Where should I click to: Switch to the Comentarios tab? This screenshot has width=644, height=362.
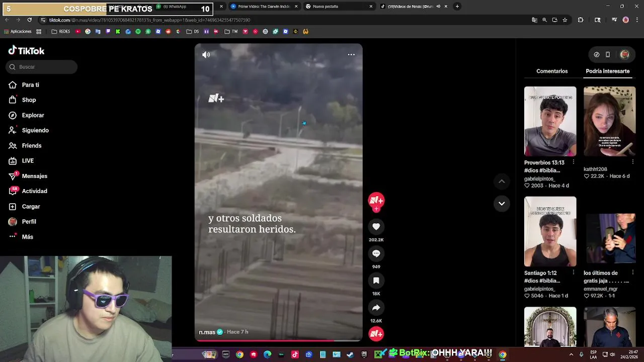click(x=552, y=71)
